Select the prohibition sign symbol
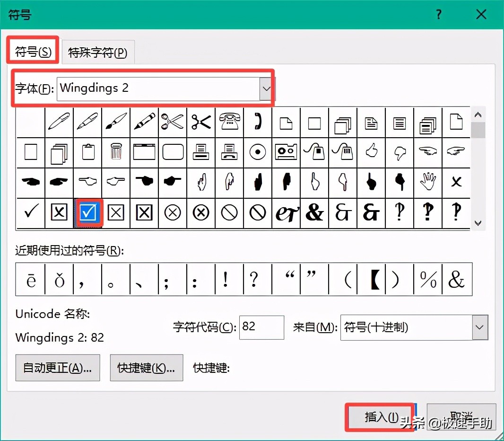Screen dimensions: 504x441 (x=229, y=212)
